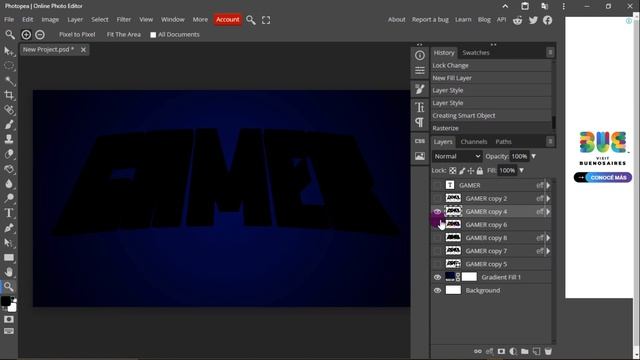
Task: Enable the All Documents checkbox
Action: point(153,35)
